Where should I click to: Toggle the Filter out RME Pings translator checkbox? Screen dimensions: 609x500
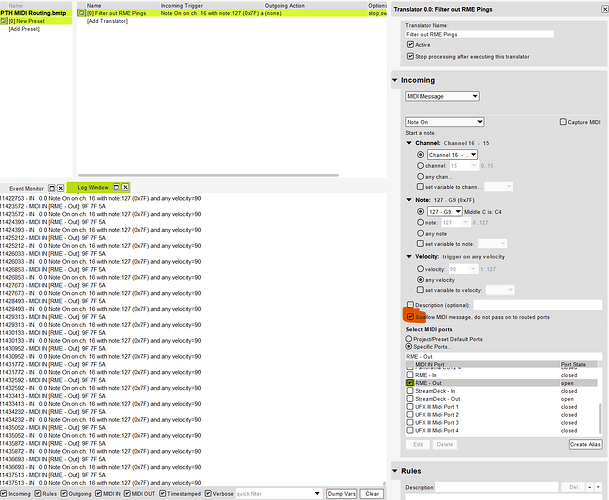[x=82, y=13]
